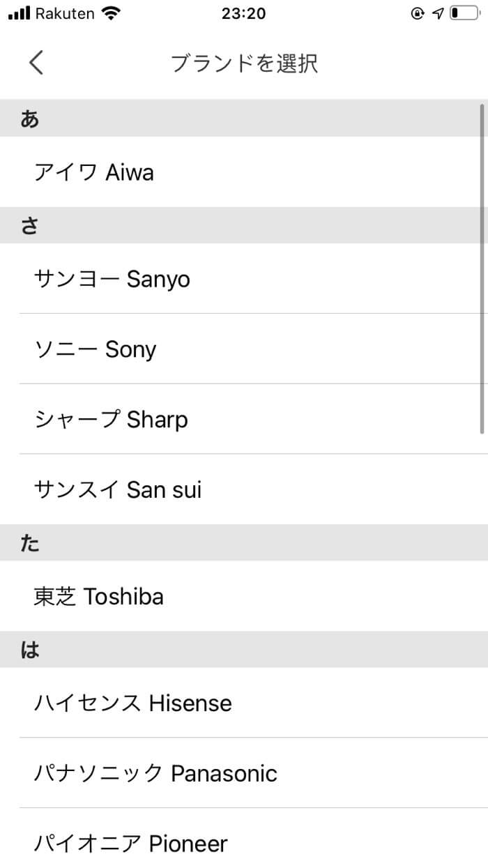The width and height of the screenshot is (488, 868).
Task: Tap the cellular signal bars icon
Action: click(20, 13)
